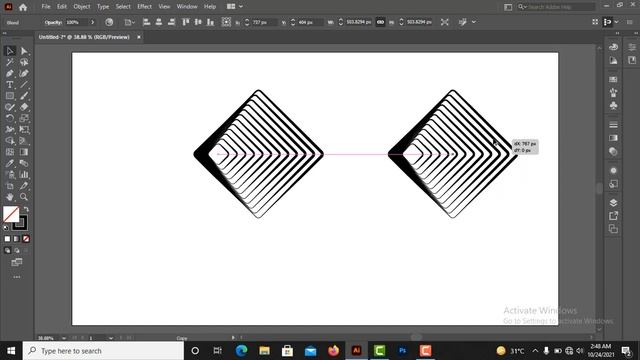Viewport: 640px width, 360px height.
Task: Click Change Screen Mode button
Action: tap(17, 262)
